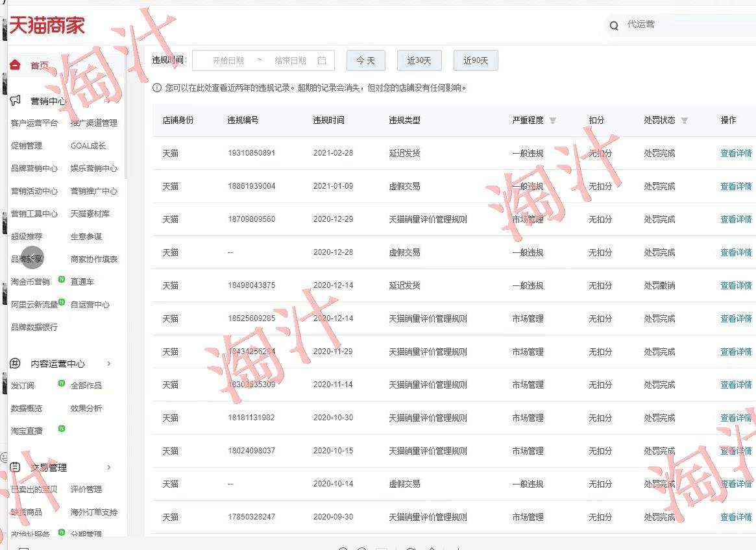Click the 天猫商家 logo

47,25
